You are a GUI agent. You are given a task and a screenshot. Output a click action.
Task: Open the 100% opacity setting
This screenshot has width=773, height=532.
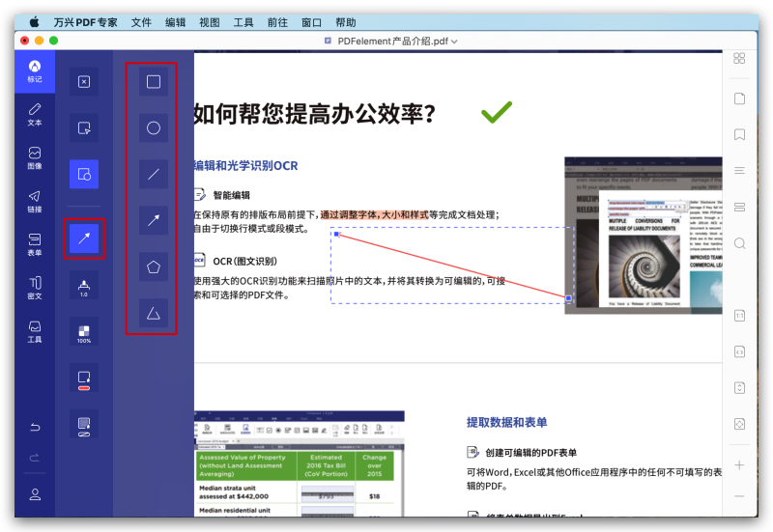[83, 333]
